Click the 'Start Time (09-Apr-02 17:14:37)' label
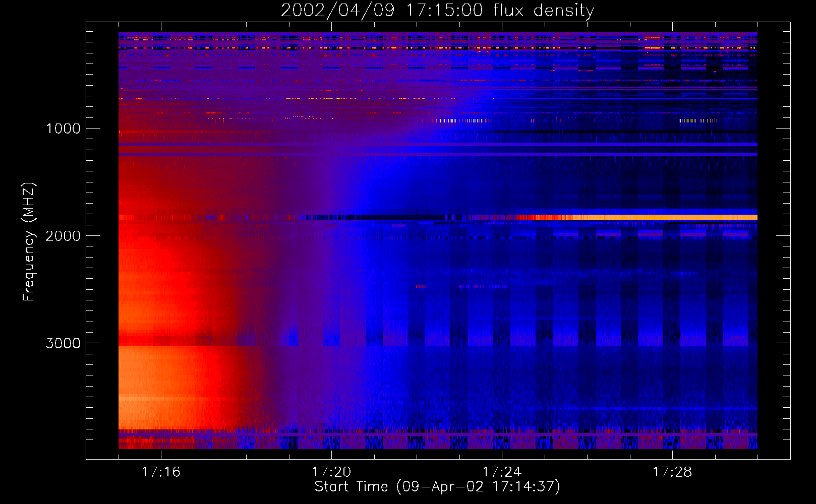 tap(437, 487)
